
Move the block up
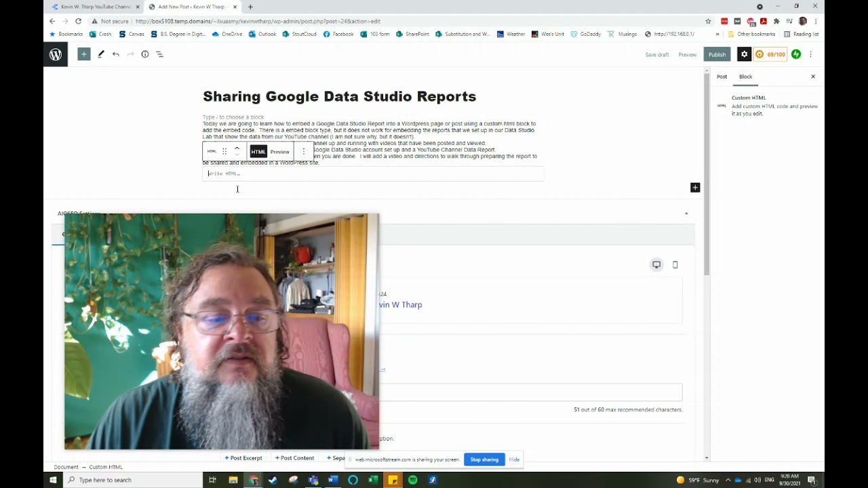(x=237, y=148)
